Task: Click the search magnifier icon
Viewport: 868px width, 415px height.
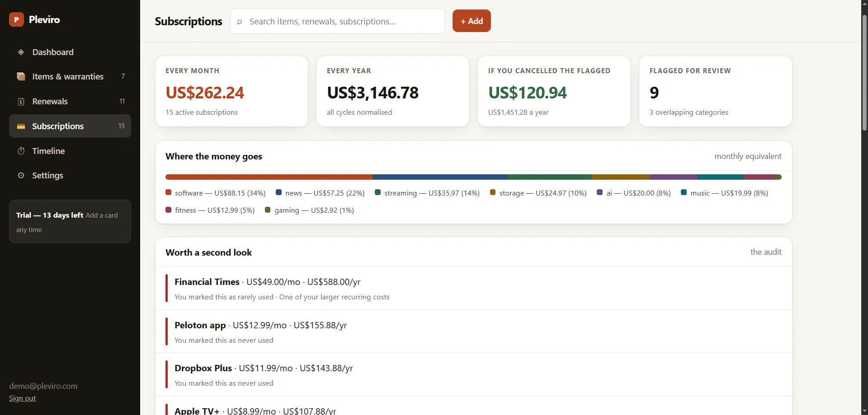Action: pyautogui.click(x=240, y=22)
